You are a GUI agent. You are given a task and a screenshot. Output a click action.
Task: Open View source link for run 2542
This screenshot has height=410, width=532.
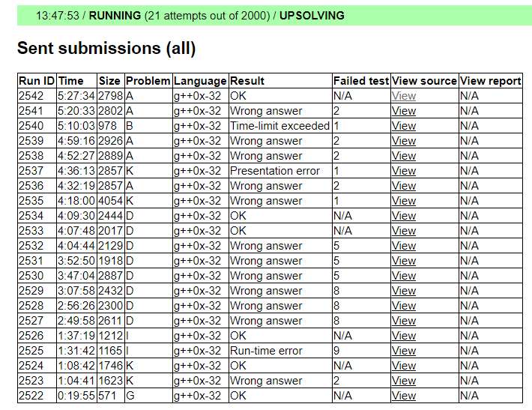[x=403, y=96]
